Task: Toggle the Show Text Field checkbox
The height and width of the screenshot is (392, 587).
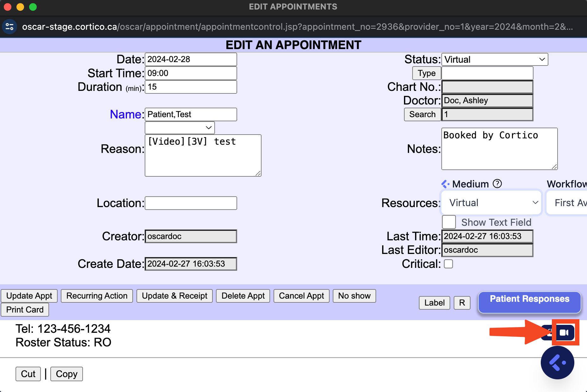Action: pyautogui.click(x=449, y=222)
